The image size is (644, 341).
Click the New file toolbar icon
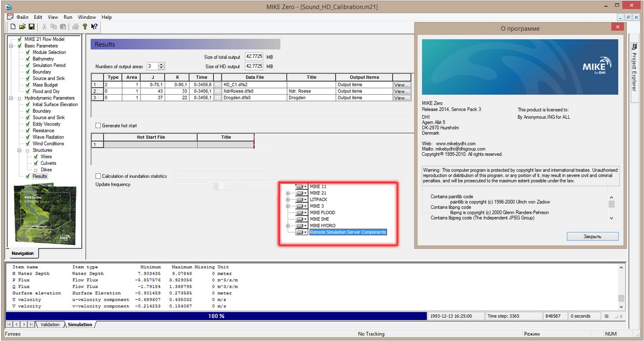(13, 27)
